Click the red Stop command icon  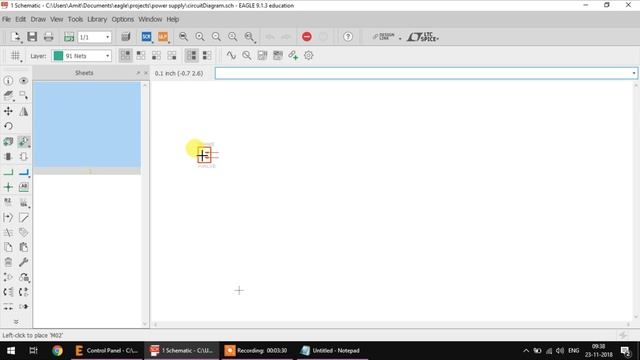[x=307, y=37]
